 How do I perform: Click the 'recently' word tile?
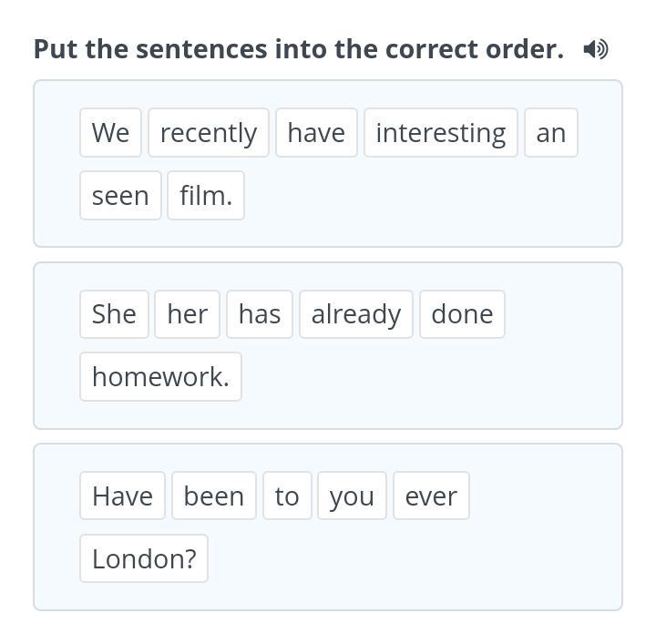(209, 133)
